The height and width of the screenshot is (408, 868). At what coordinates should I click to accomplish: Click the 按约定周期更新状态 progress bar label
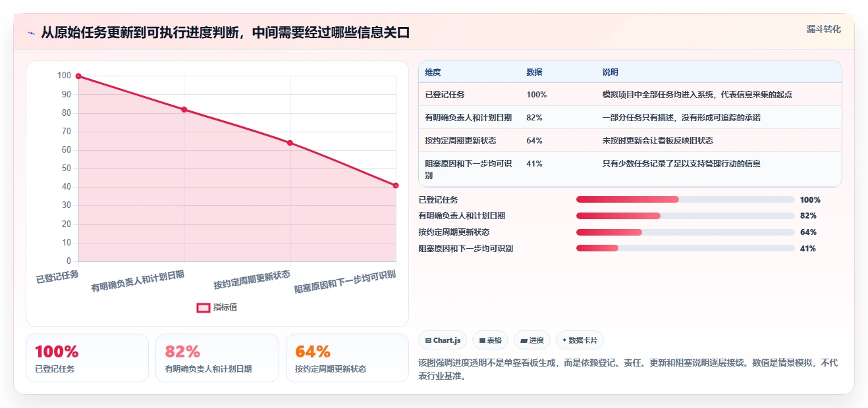pyautogui.click(x=454, y=232)
